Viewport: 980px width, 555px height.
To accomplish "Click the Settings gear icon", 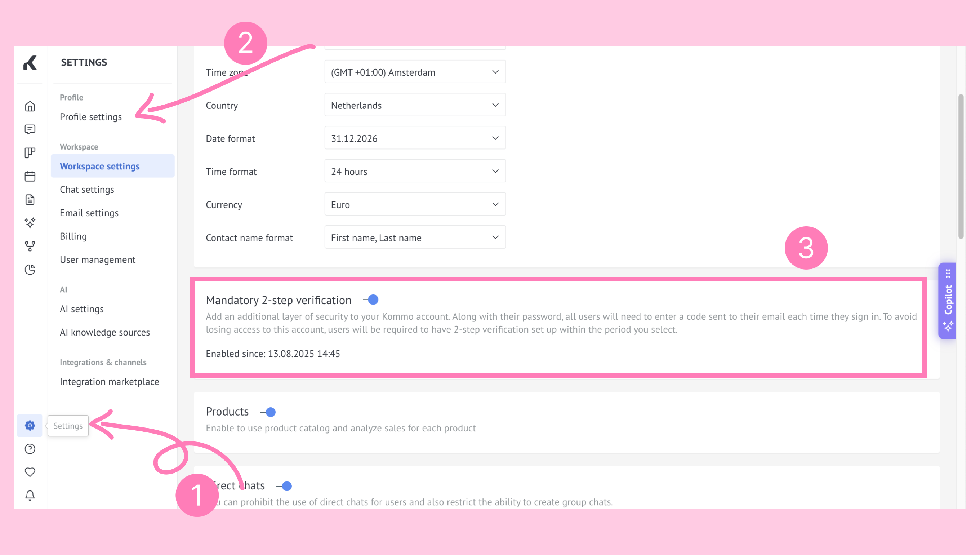I will click(x=30, y=425).
